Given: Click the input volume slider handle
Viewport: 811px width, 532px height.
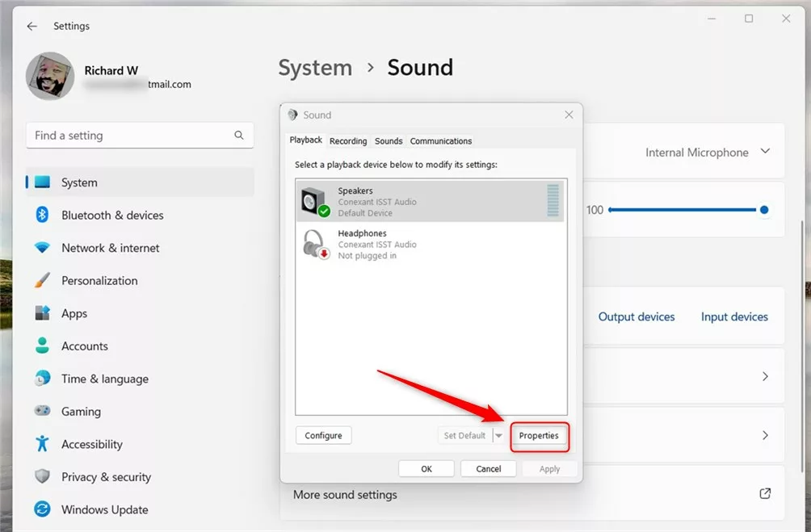Looking at the screenshot, I should (x=764, y=210).
